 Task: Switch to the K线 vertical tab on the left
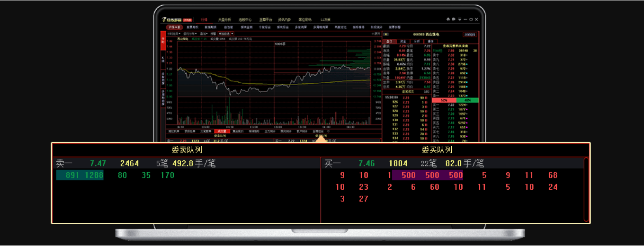coord(163,60)
